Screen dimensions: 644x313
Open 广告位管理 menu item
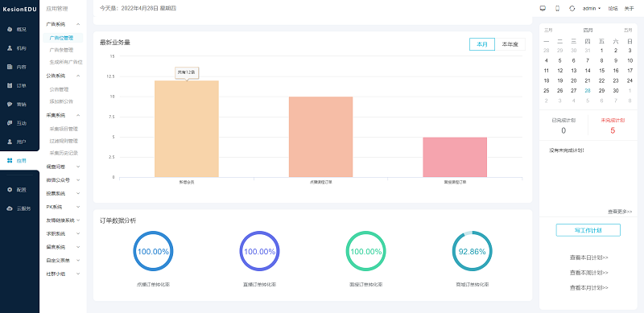tap(63, 38)
